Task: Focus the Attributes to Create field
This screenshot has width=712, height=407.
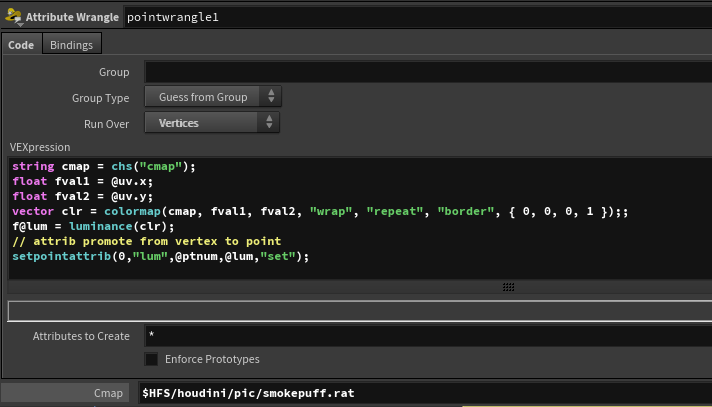Action: (x=427, y=336)
